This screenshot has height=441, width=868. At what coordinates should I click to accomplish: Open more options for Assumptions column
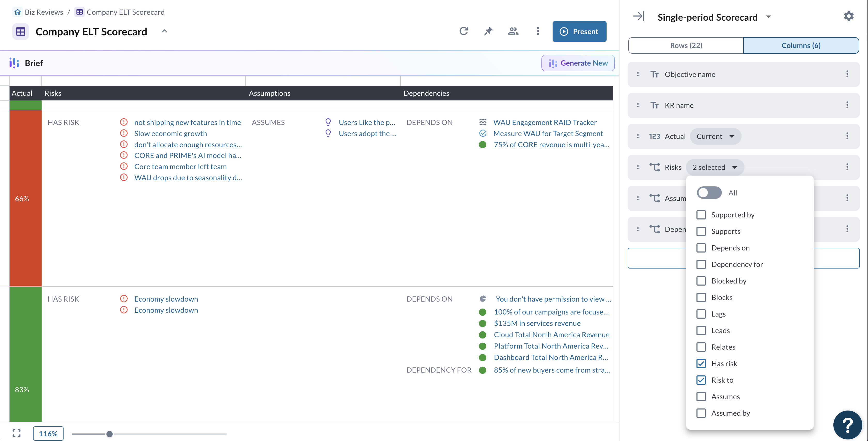coord(847,198)
